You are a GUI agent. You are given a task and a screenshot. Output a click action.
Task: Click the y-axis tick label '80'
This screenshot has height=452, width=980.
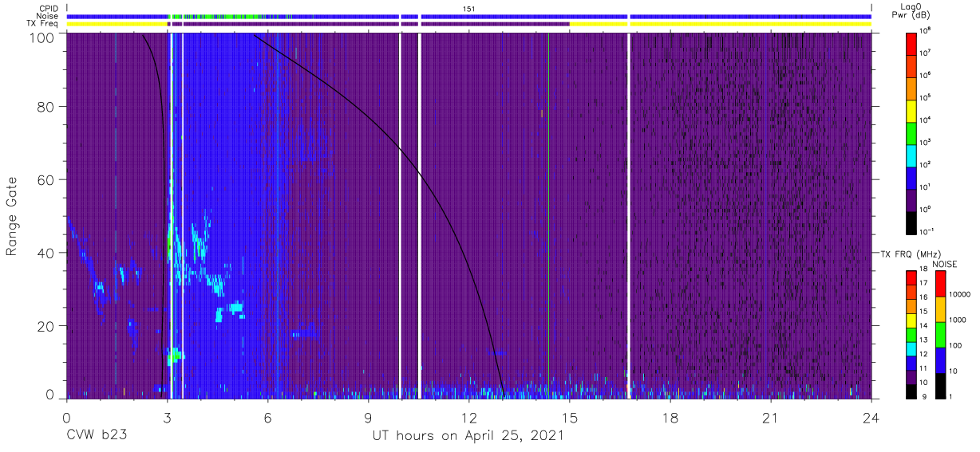[x=46, y=106]
